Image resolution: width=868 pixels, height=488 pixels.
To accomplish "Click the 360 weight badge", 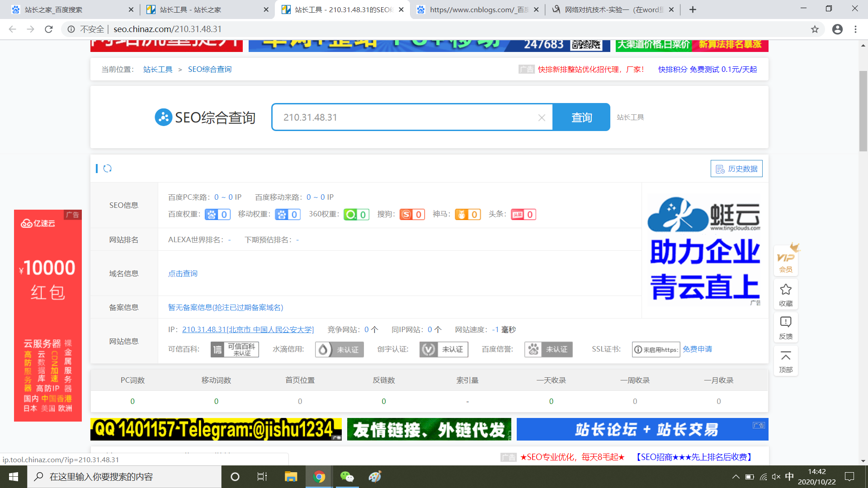I will [356, 215].
